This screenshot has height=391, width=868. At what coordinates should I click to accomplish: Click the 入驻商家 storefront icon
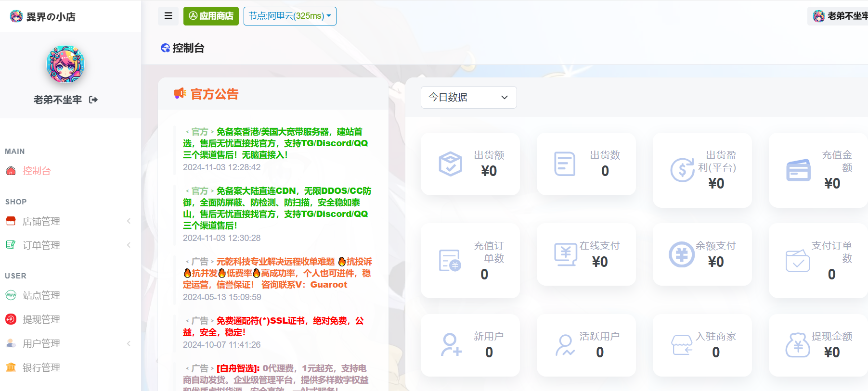[682, 345]
